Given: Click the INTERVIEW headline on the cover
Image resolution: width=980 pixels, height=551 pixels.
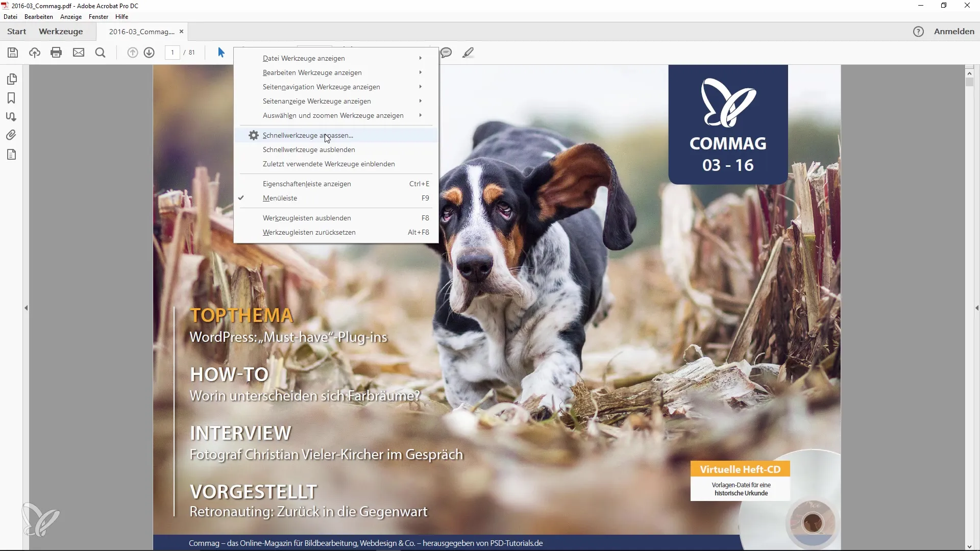Looking at the screenshot, I should [240, 433].
